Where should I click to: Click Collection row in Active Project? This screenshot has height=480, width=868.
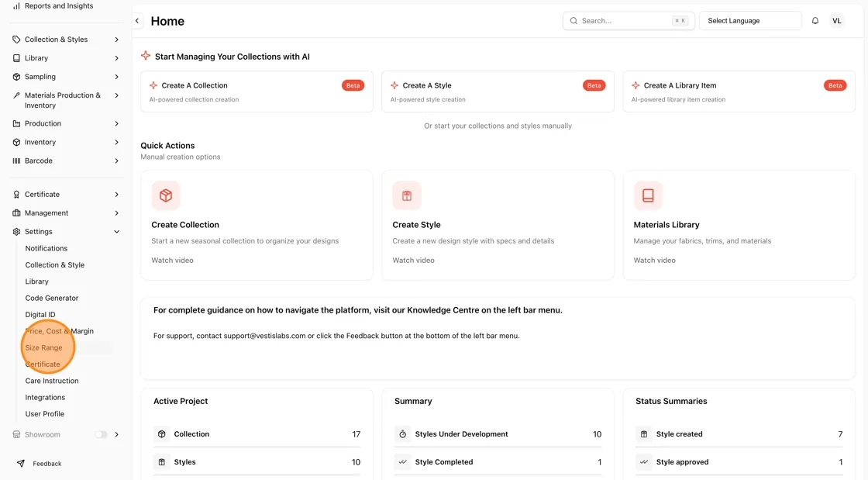[x=257, y=434]
